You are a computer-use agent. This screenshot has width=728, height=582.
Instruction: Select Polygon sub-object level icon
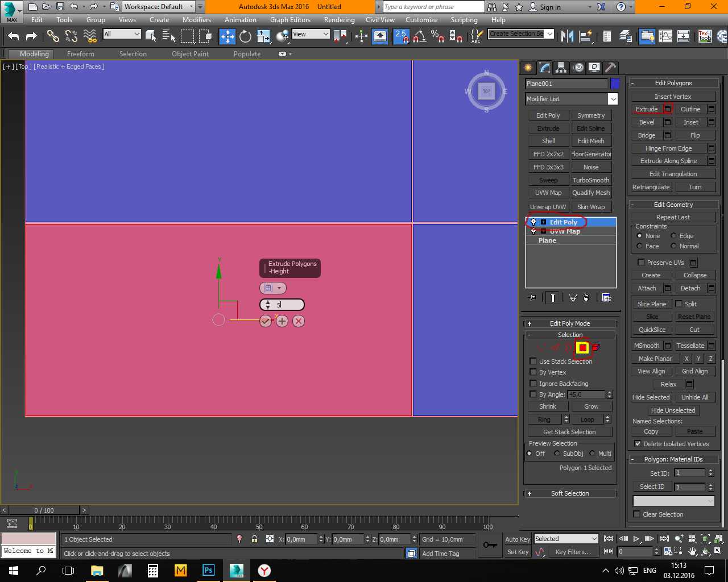coord(582,348)
